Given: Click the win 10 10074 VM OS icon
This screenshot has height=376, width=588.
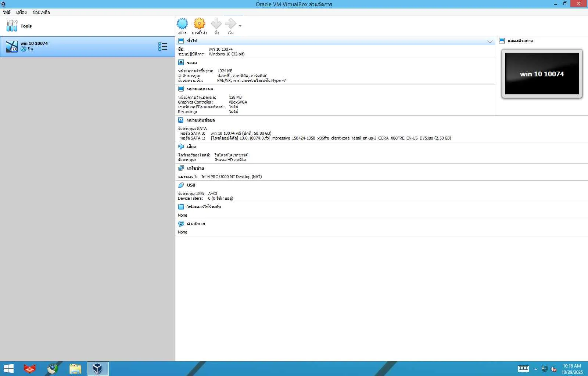Looking at the screenshot, I should [x=12, y=46].
